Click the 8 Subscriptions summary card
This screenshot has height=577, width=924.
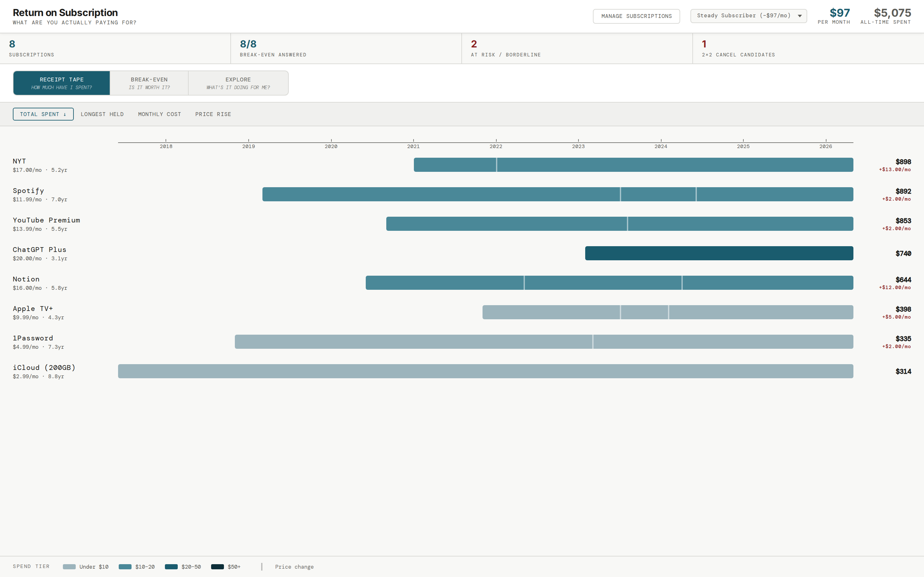115,48
